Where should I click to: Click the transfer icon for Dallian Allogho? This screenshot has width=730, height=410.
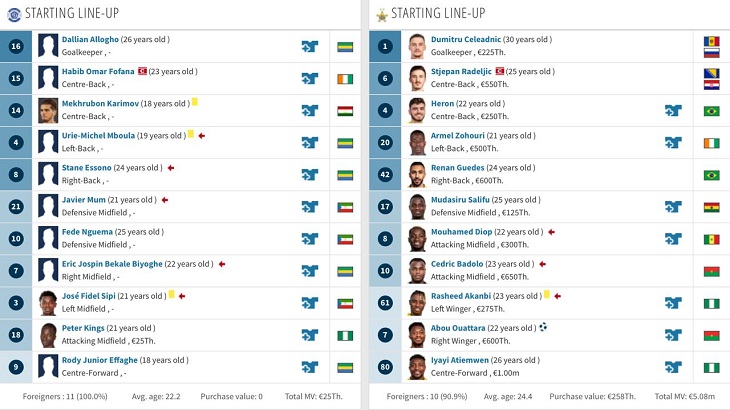coord(310,47)
